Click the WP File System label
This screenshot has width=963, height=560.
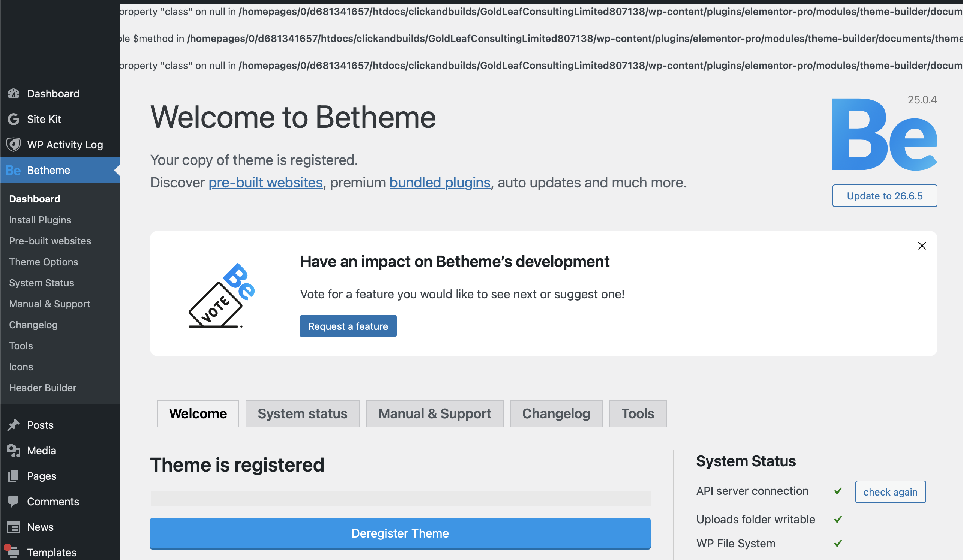point(736,543)
